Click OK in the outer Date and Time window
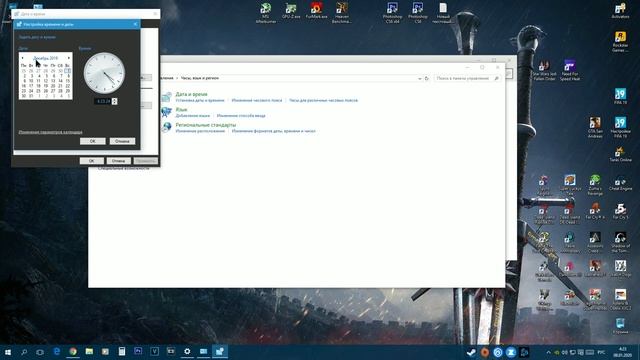The width and height of the screenshot is (640, 360). pyautogui.click(x=91, y=161)
